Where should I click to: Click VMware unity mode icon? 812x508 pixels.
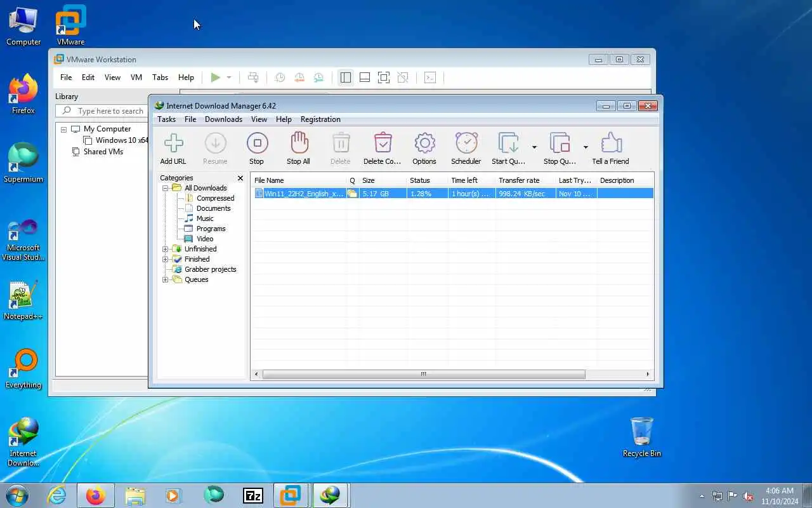(x=403, y=77)
